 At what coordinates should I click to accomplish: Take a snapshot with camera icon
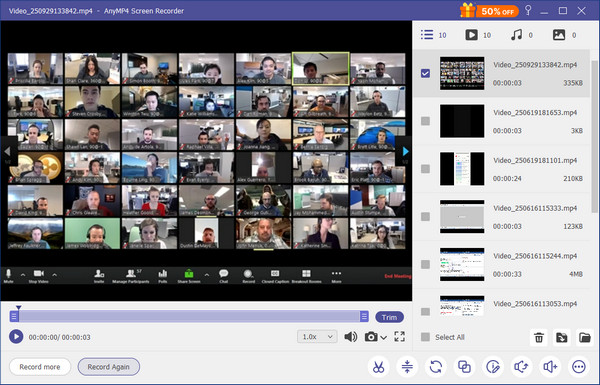(371, 337)
